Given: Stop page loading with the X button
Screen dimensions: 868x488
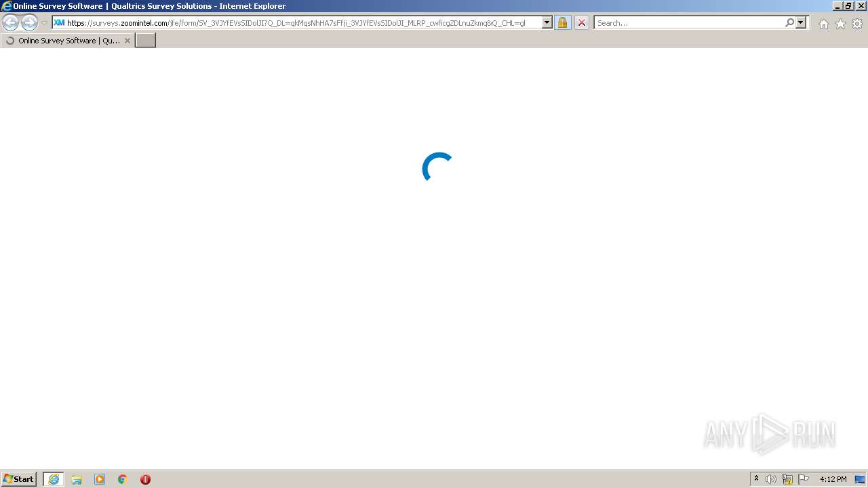Looking at the screenshot, I should [x=581, y=22].
